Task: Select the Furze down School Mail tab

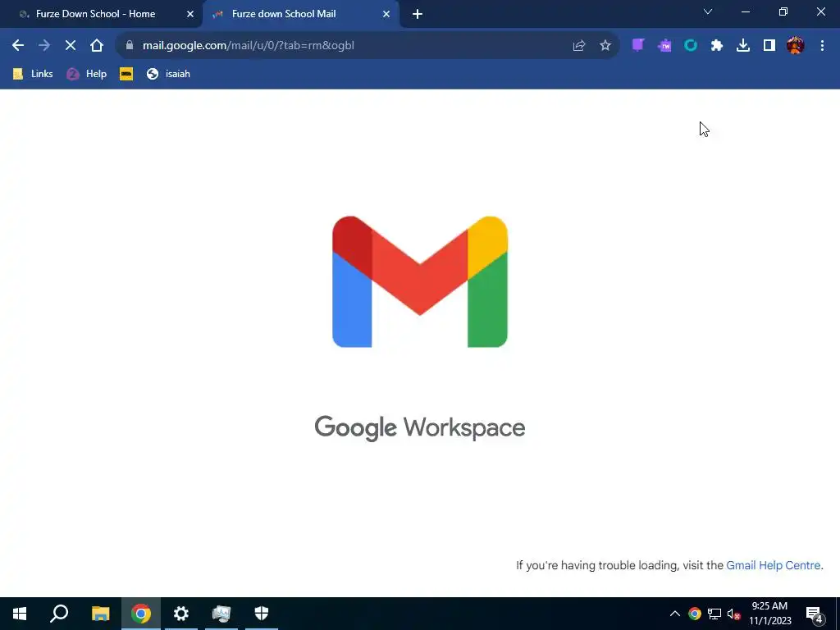Action: [284, 14]
